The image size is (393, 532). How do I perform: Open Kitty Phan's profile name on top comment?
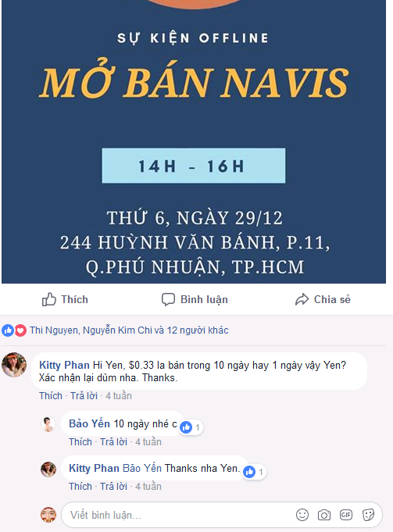[x=64, y=365]
